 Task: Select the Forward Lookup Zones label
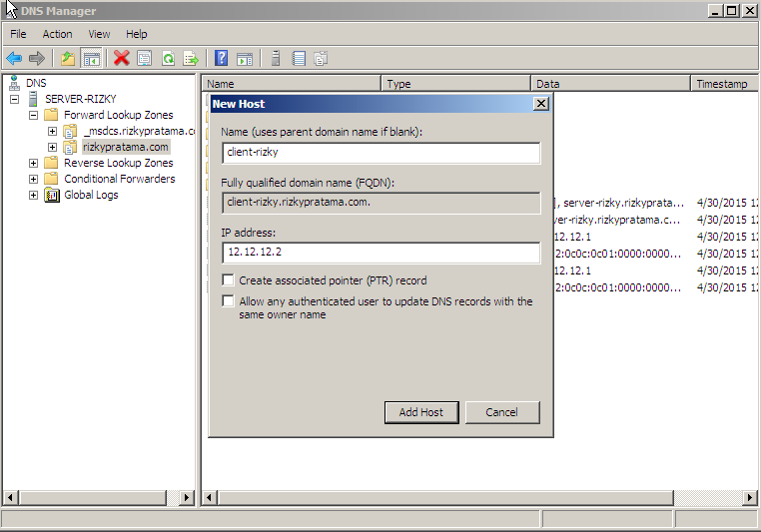119,115
